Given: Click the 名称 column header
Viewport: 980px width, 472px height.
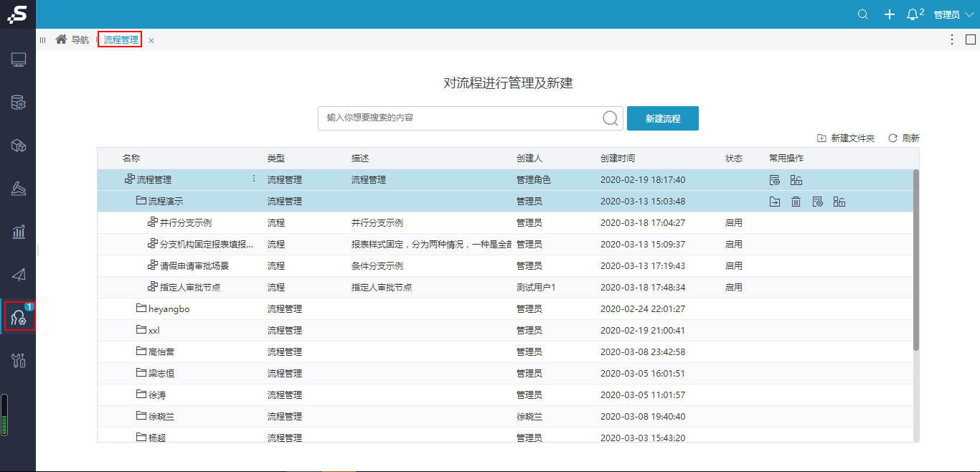Looking at the screenshot, I should click(x=131, y=159).
